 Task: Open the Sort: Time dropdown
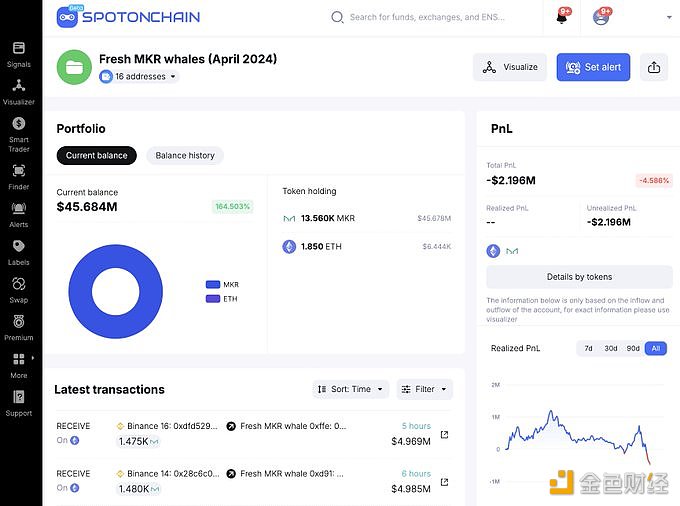tap(350, 389)
